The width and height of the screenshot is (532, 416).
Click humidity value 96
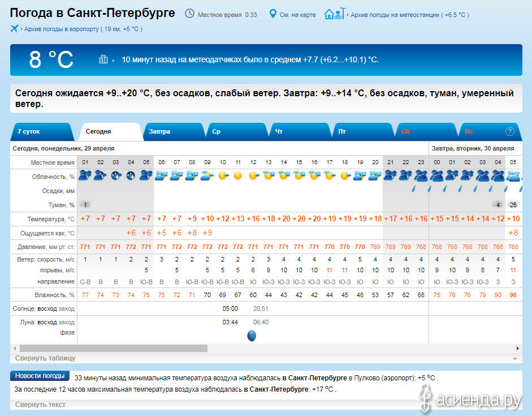click(513, 295)
